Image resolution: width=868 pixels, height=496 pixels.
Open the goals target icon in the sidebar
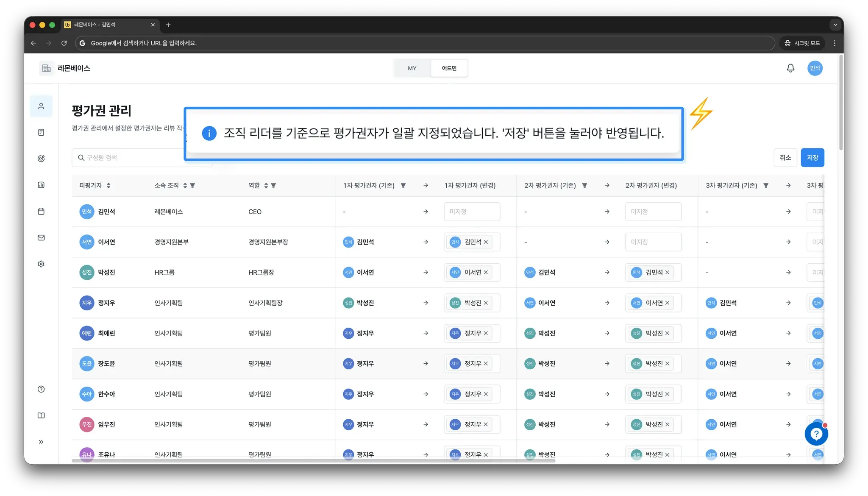click(x=41, y=159)
